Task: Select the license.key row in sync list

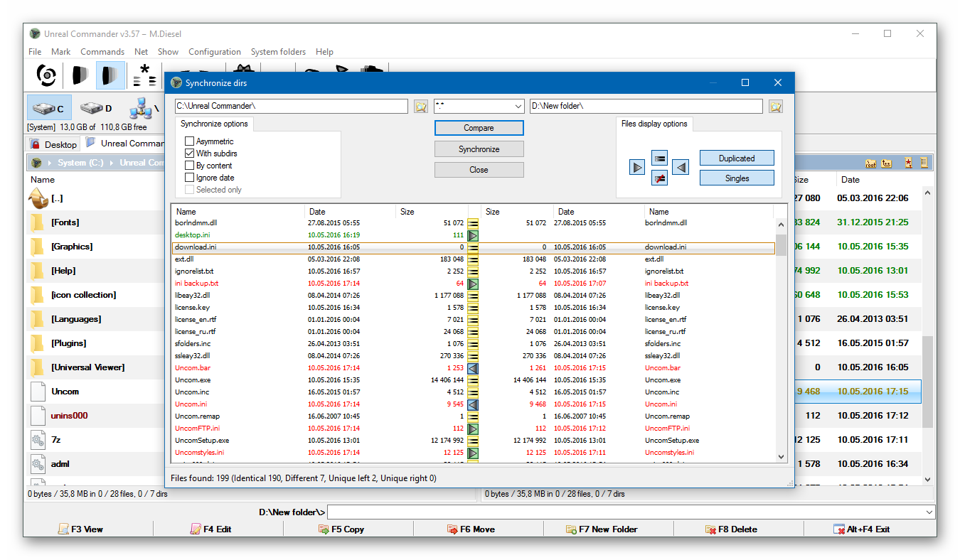Action: 474,307
